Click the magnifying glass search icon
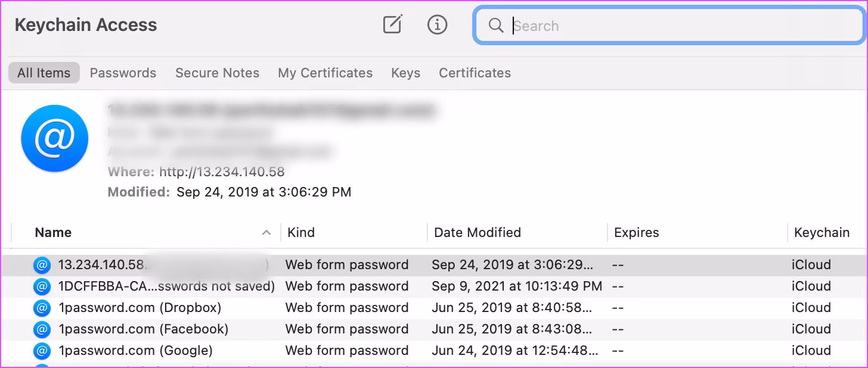The width and height of the screenshot is (868, 368). (496, 26)
